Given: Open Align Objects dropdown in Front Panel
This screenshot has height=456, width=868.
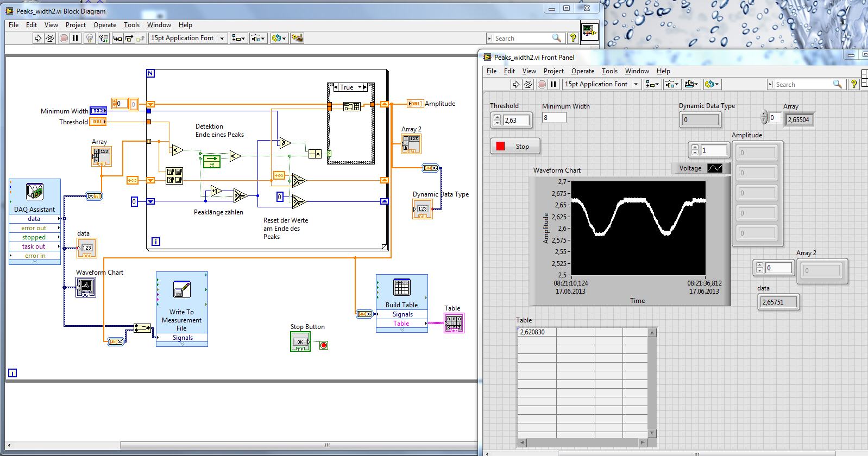Looking at the screenshot, I should tap(652, 84).
